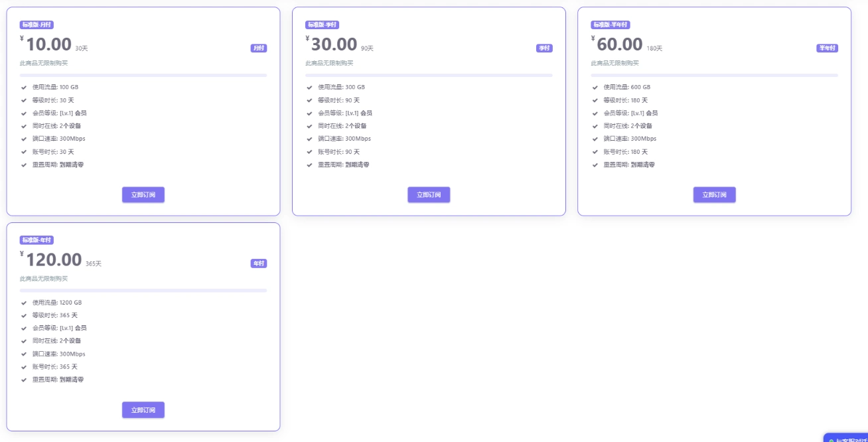Click the checkmark beside 等级时长: 365 天
868x442 pixels.
pos(24,315)
